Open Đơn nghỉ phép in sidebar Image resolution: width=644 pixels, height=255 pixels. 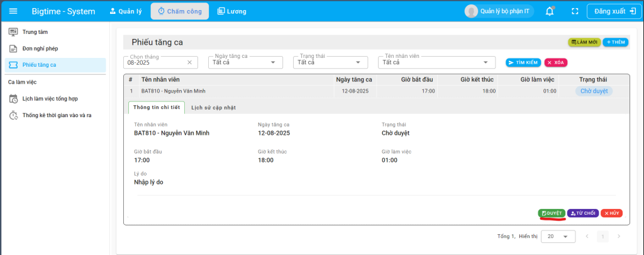[40, 48]
